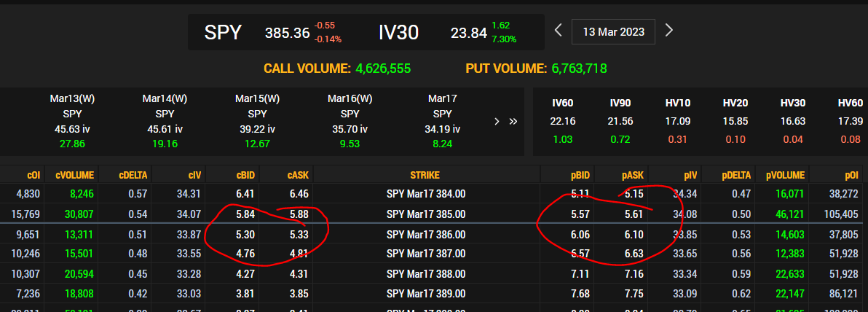Click the HV30 value 16.63
The width and height of the screenshot is (868, 312).
793,121
